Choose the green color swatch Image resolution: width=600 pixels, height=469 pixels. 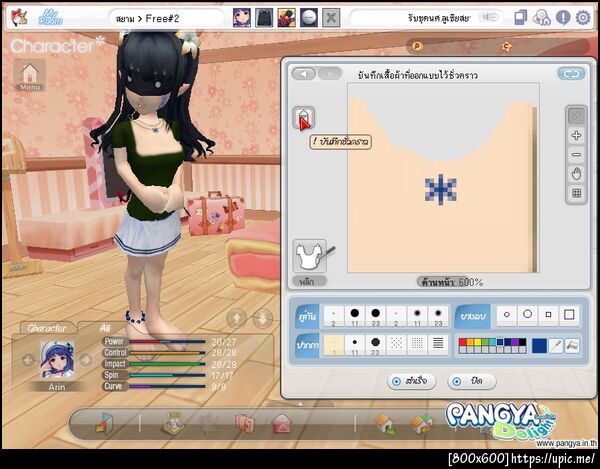point(485,342)
